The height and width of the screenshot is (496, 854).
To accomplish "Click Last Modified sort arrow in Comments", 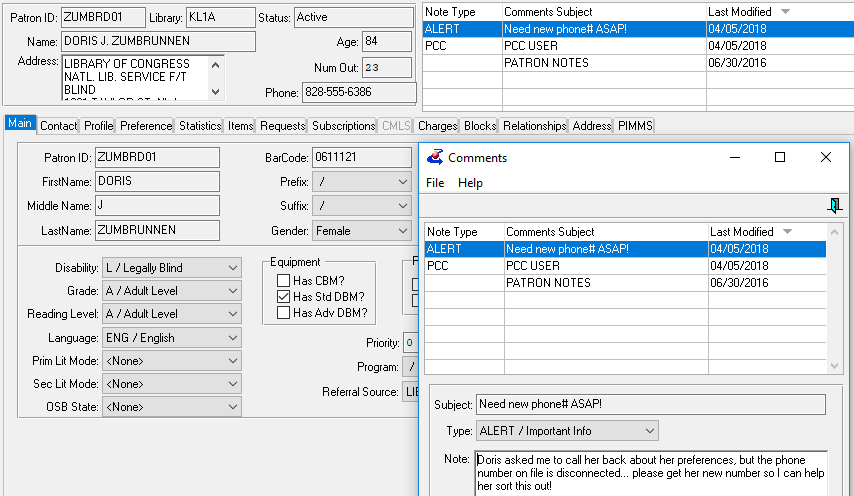I will point(785,232).
